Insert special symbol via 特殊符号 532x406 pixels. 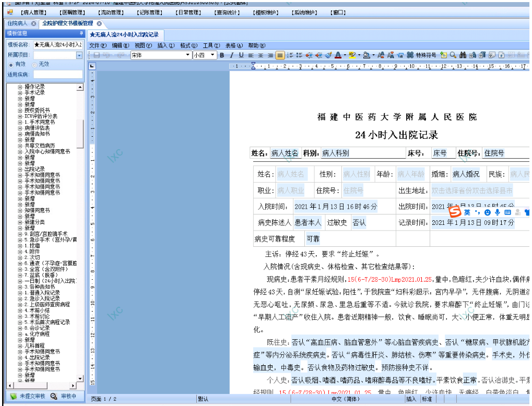[425, 55]
